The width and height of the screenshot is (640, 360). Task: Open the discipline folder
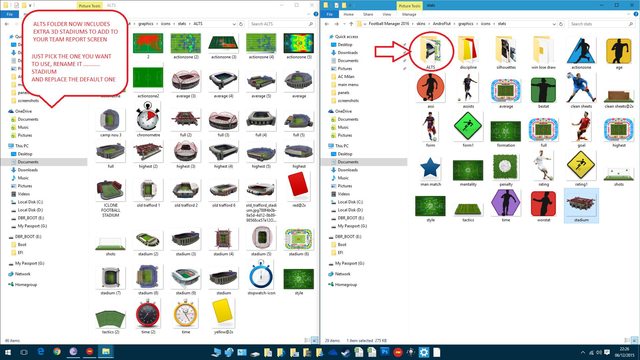468,52
